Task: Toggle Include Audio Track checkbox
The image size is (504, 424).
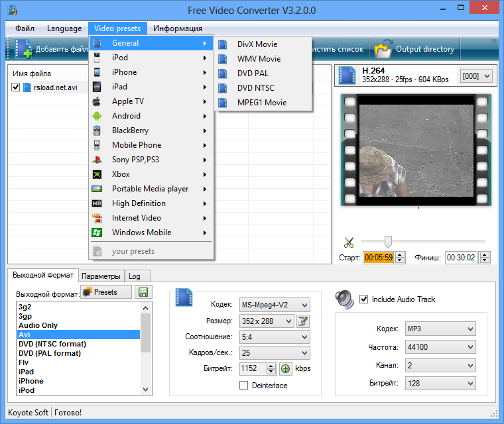Action: (363, 299)
